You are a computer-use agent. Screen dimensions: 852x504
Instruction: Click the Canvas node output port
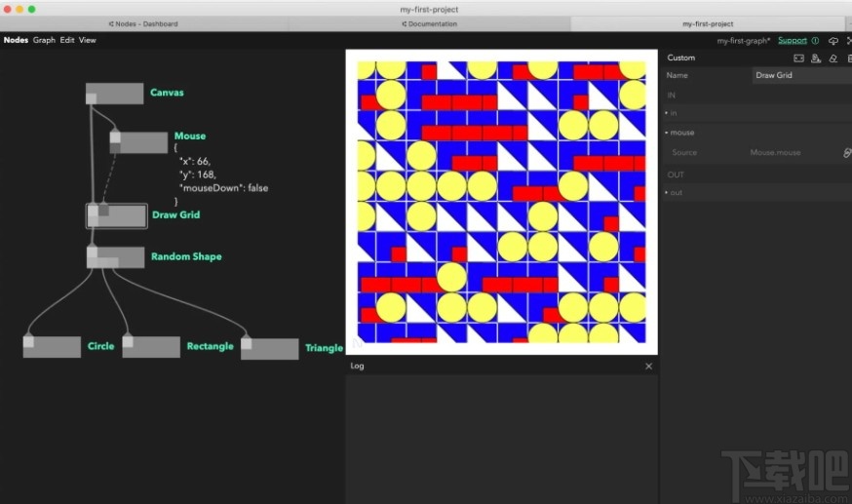(x=92, y=98)
